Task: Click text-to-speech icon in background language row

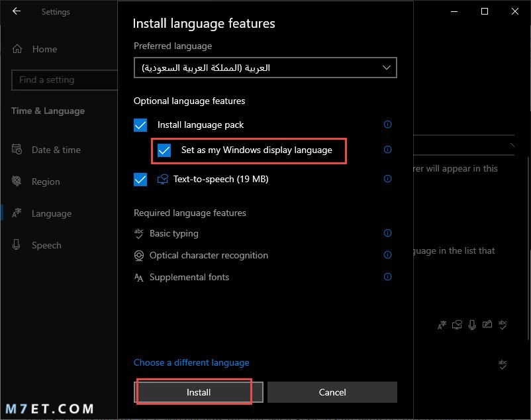Action: tap(457, 325)
